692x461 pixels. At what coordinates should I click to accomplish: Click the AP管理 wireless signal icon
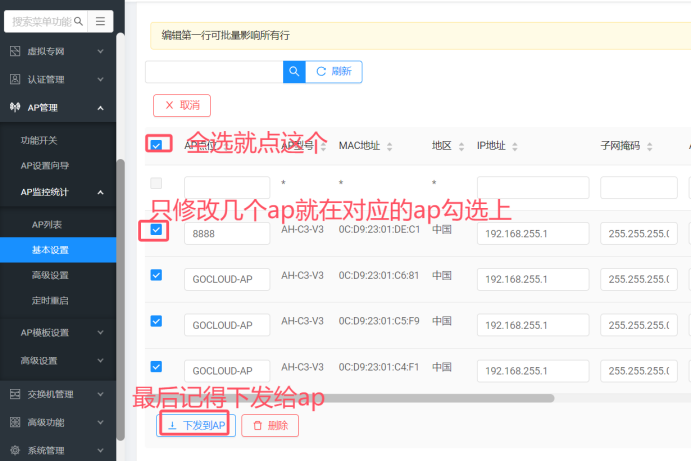[x=14, y=107]
